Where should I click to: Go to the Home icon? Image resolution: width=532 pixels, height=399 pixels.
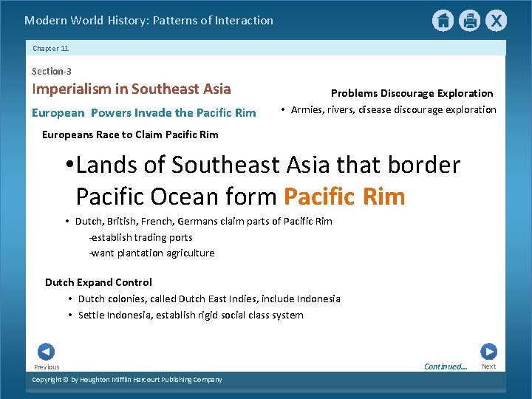point(443,21)
